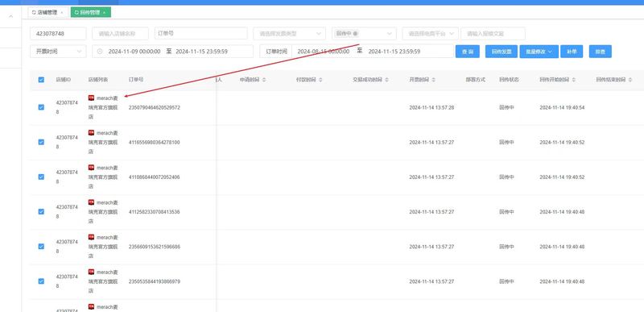Click the clock icon in 开票时间 date range
This screenshot has width=644, height=312.
100,52
